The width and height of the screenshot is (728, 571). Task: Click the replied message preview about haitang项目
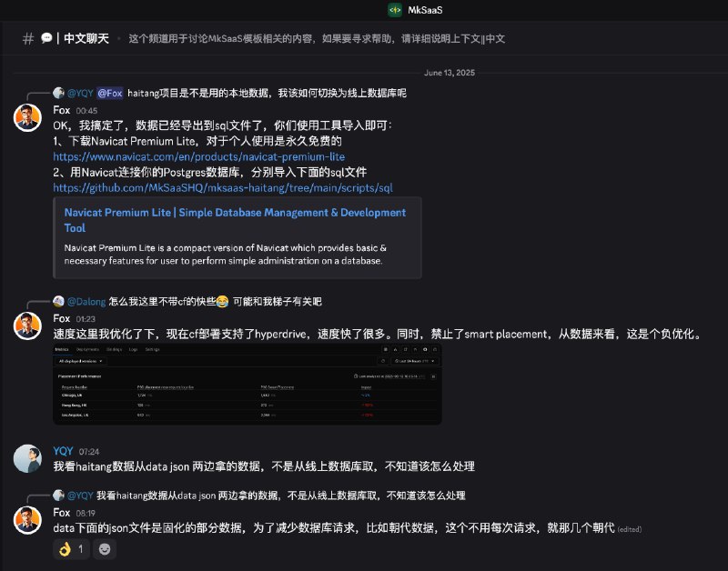[x=267, y=94]
